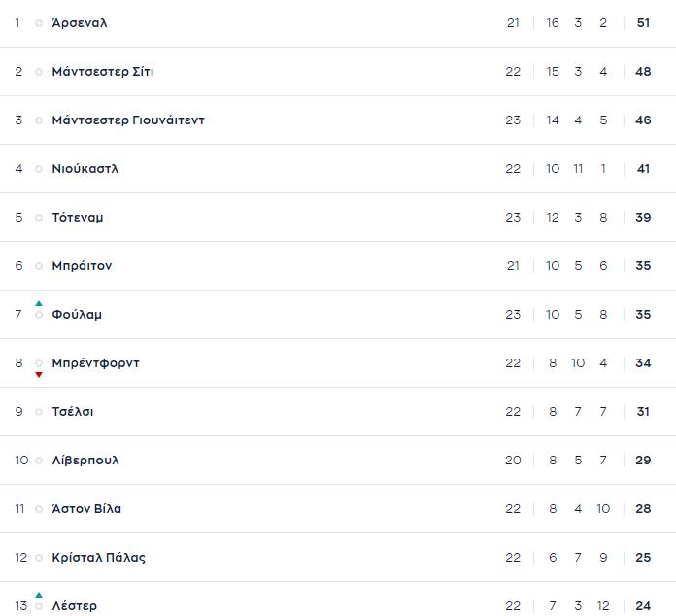Click the green up arrow beside Φούλαμ
This screenshot has width=676, height=616.
point(39,303)
